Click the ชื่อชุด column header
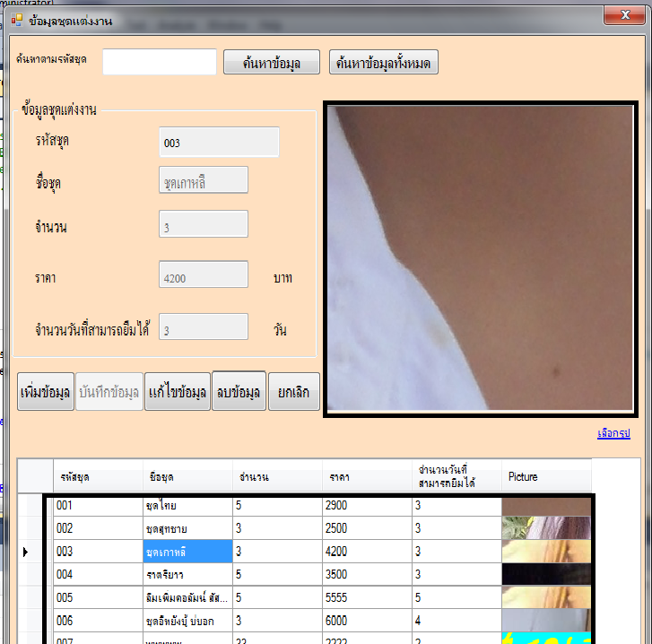 [x=187, y=476]
